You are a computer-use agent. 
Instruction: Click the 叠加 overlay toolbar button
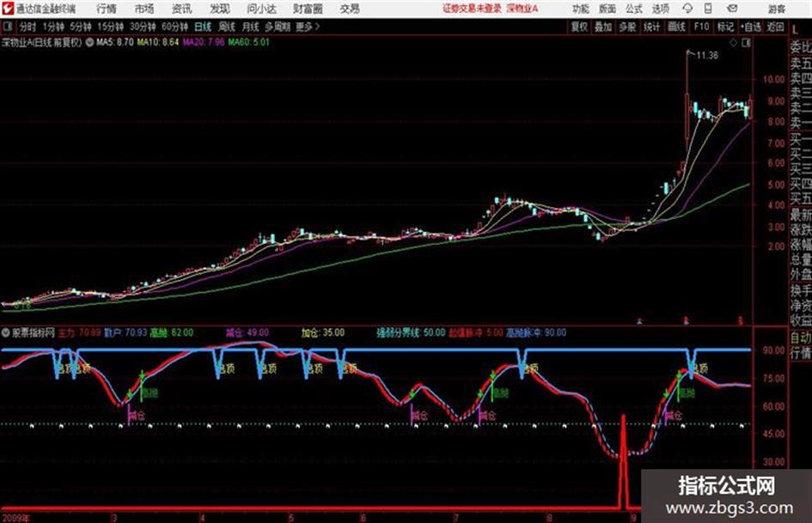pyautogui.click(x=603, y=27)
